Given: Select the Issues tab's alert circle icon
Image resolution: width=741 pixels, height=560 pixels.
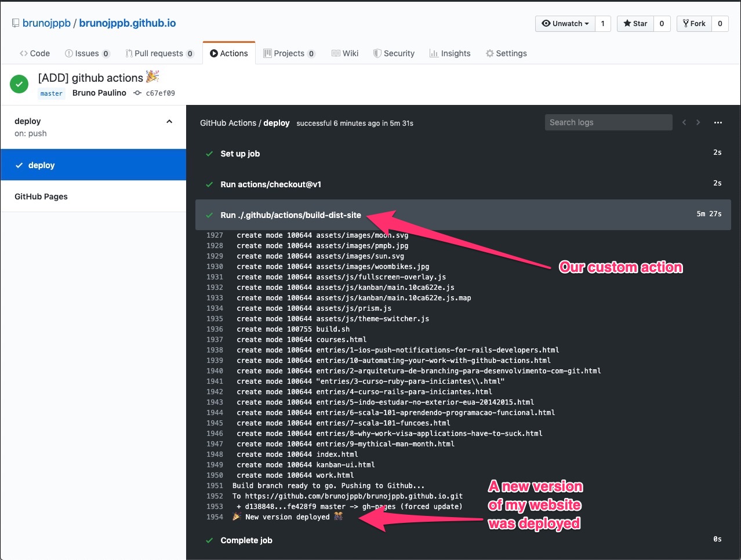Looking at the screenshot, I should [69, 53].
